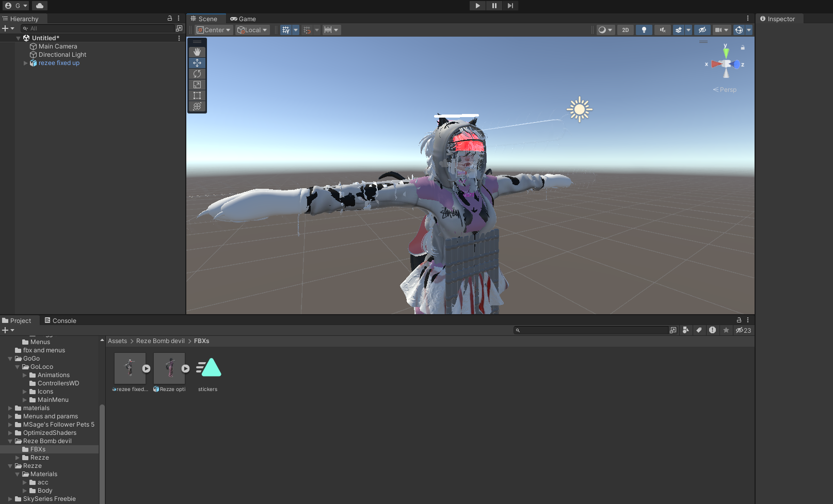Viewport: 833px width, 504px height.
Task: Toggle grid snapping icon
Action: click(307, 30)
